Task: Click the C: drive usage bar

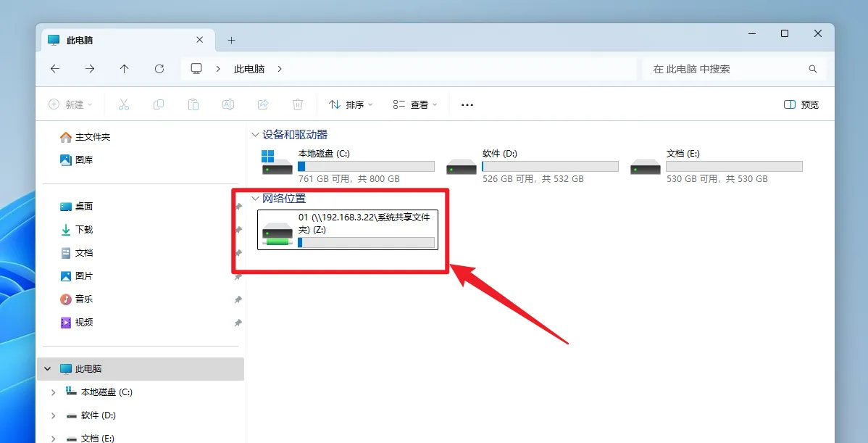Action: click(x=366, y=166)
